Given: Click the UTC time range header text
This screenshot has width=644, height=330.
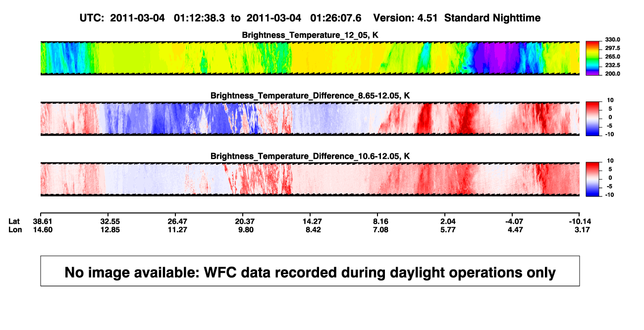Looking at the screenshot, I should 220,18.
